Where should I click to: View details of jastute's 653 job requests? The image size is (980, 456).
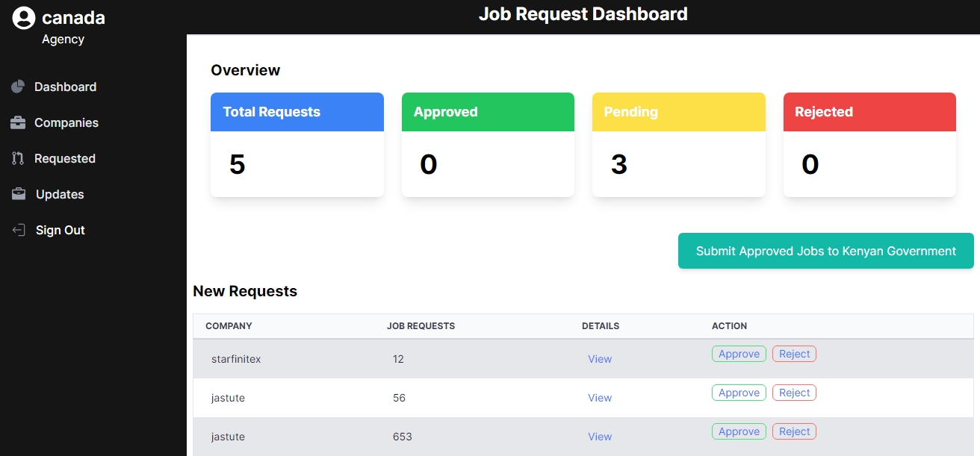coord(600,437)
